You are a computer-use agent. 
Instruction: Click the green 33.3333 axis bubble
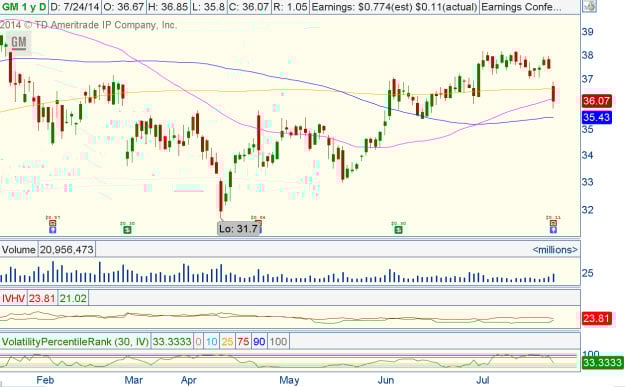click(x=602, y=363)
